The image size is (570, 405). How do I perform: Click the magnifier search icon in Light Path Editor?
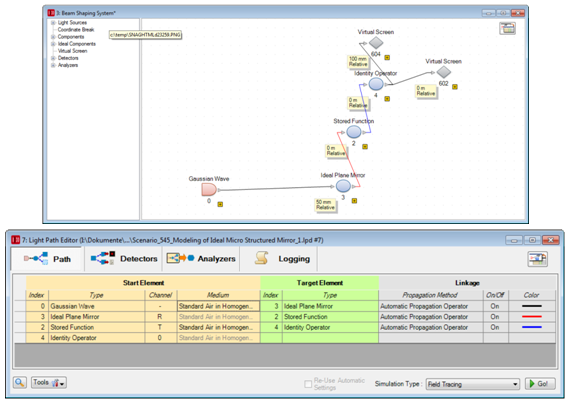point(20,382)
